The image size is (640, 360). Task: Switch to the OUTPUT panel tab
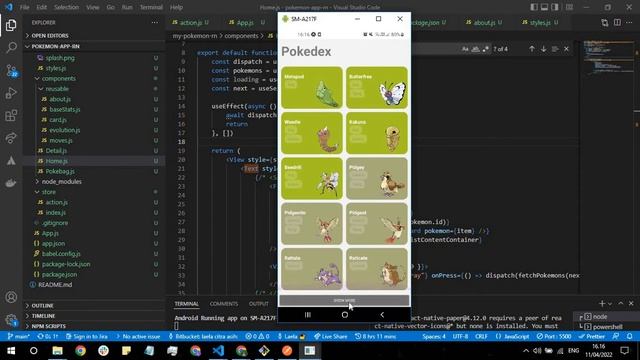pyautogui.click(x=259, y=304)
